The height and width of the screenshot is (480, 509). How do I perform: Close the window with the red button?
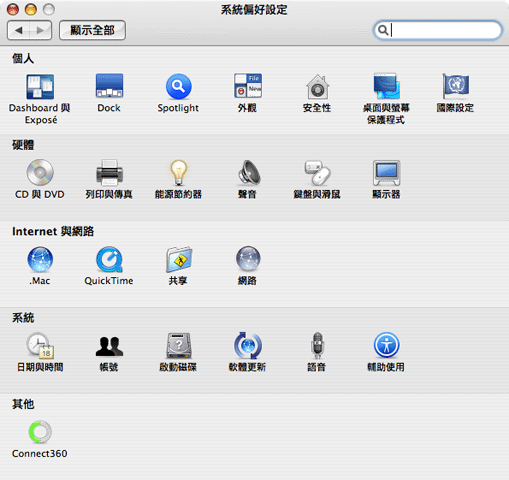tap(13, 9)
